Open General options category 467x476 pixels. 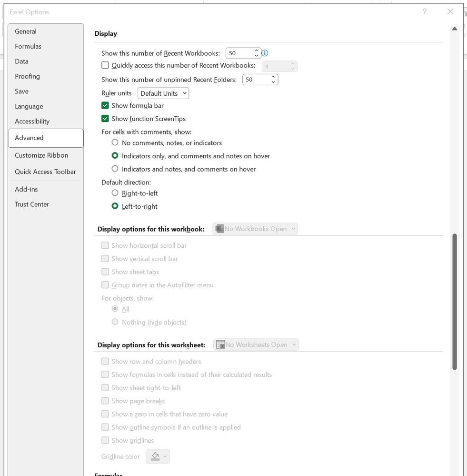46,31
